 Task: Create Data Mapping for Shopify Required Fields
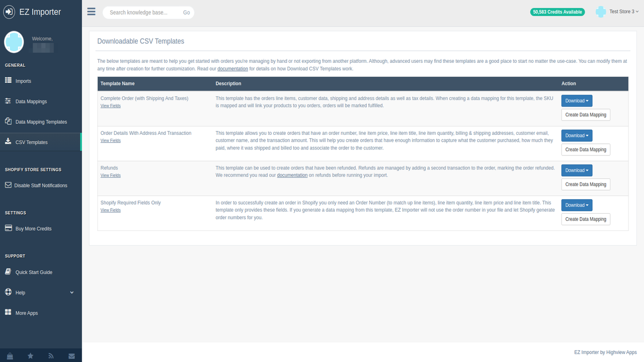(x=586, y=219)
